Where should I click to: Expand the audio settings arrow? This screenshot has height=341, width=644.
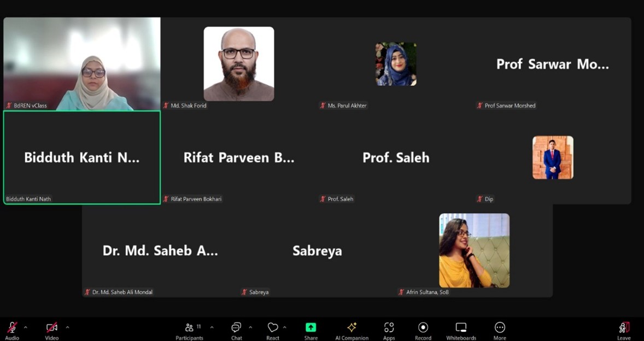click(x=26, y=327)
